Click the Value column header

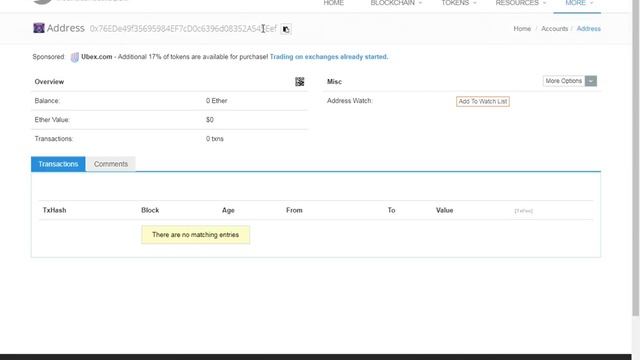(x=444, y=210)
